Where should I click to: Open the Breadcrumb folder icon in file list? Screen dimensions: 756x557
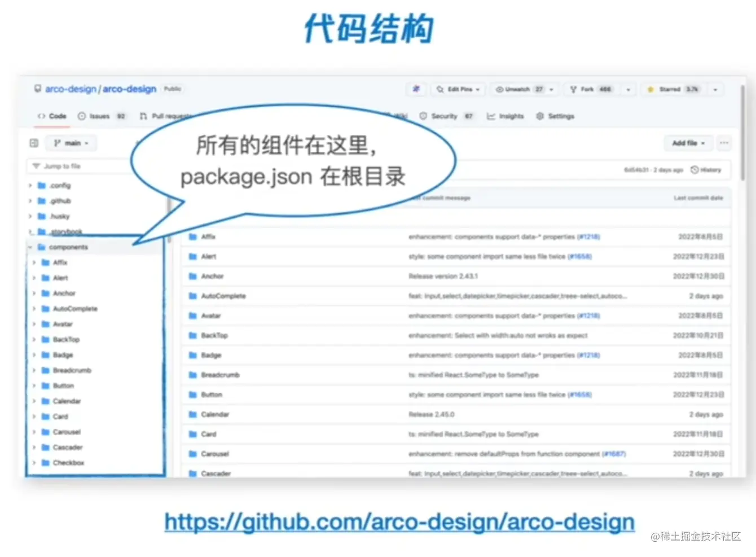pyautogui.click(x=192, y=375)
